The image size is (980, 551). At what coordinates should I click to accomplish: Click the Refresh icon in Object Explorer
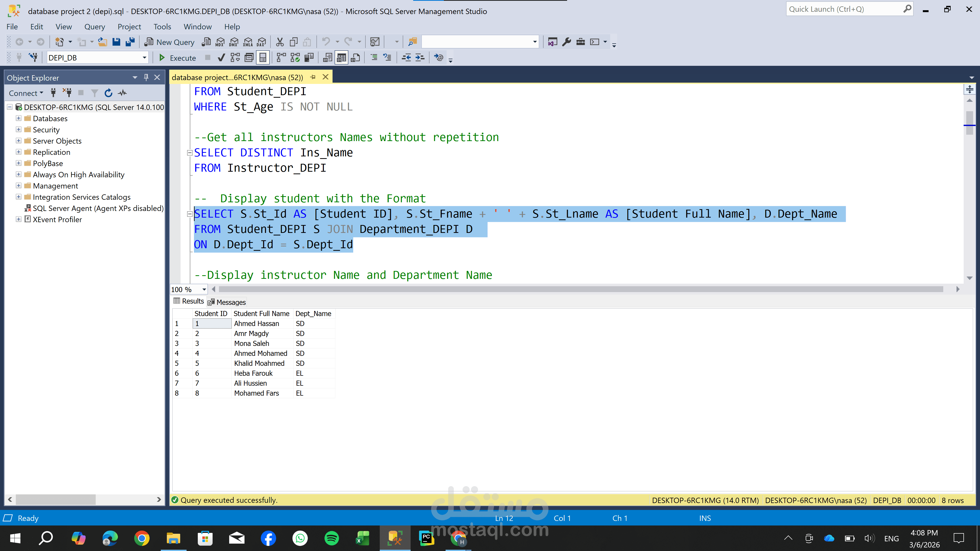(108, 93)
